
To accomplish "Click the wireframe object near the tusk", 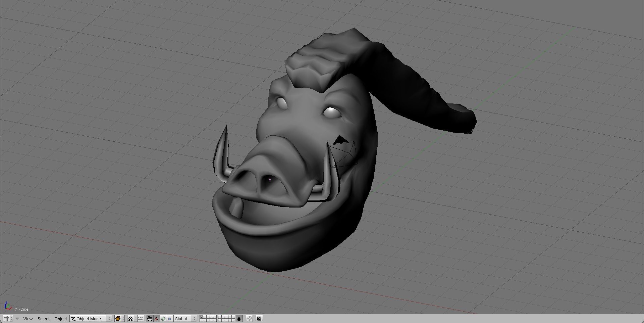I will click(343, 152).
